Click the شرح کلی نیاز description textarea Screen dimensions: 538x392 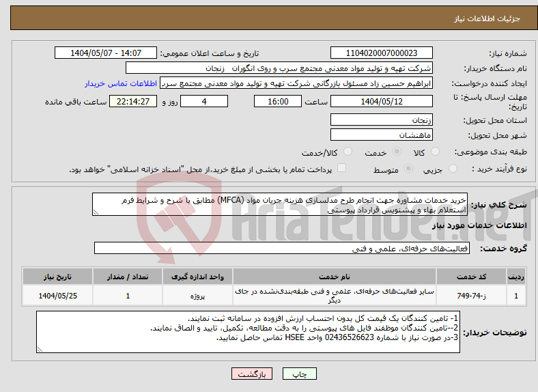280,205
